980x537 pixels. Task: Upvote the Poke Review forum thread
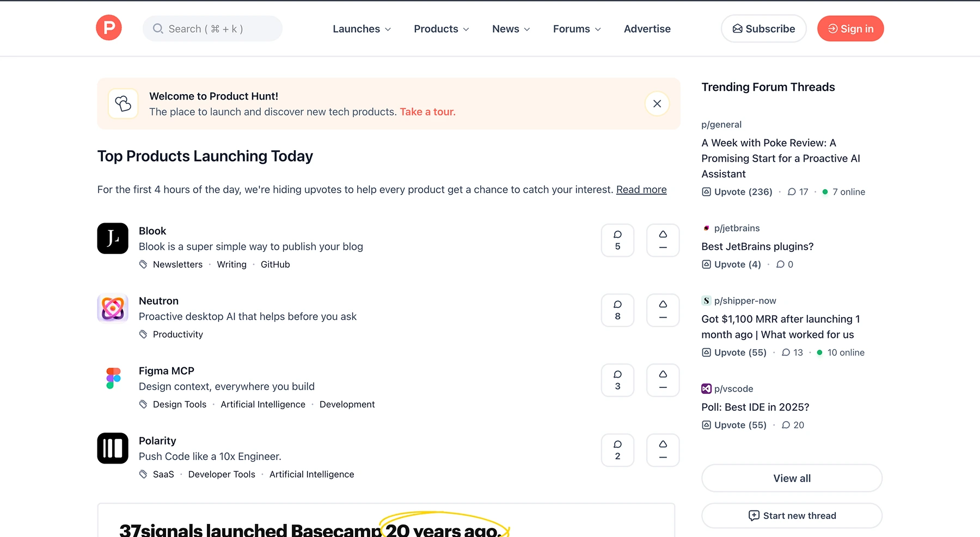[736, 192]
